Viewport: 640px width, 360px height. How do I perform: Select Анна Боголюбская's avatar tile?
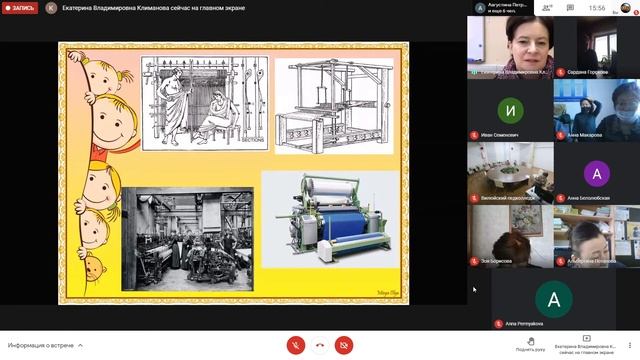click(x=597, y=173)
